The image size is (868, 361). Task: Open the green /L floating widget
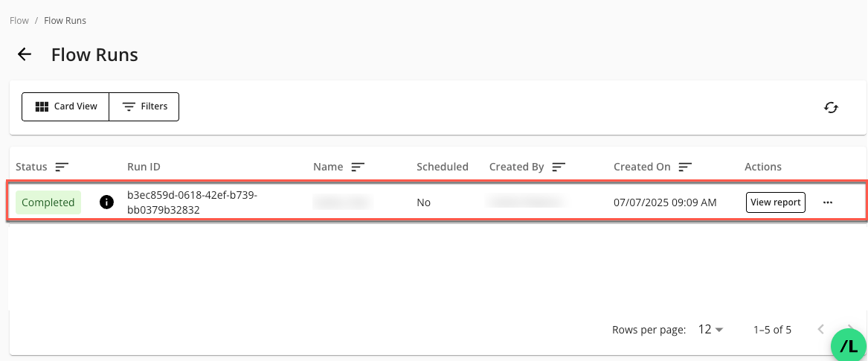(848, 345)
